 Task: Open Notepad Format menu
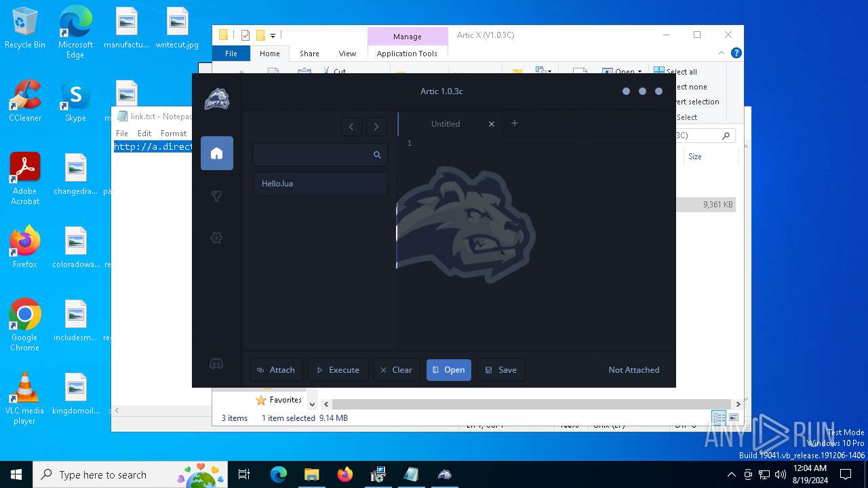174,134
